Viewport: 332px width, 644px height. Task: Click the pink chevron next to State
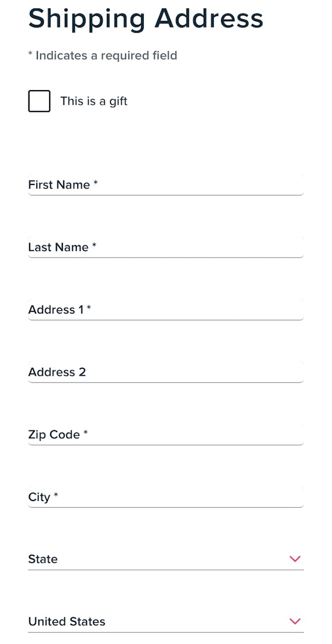click(295, 559)
